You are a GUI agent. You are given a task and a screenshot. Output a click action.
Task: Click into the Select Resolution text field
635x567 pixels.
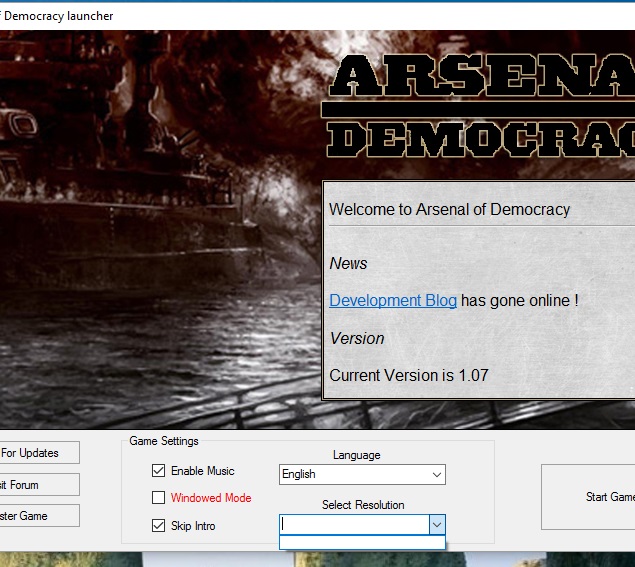pyautogui.click(x=354, y=525)
